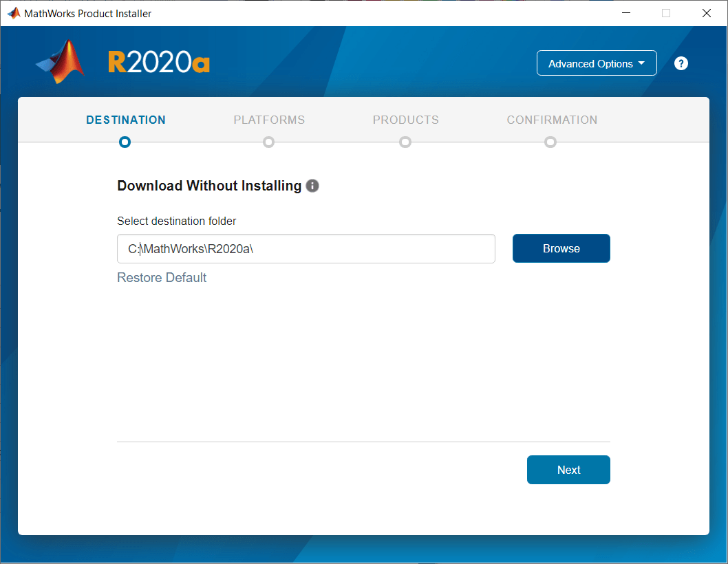
Task: Click the Products step circle indicator
Action: [x=405, y=142]
